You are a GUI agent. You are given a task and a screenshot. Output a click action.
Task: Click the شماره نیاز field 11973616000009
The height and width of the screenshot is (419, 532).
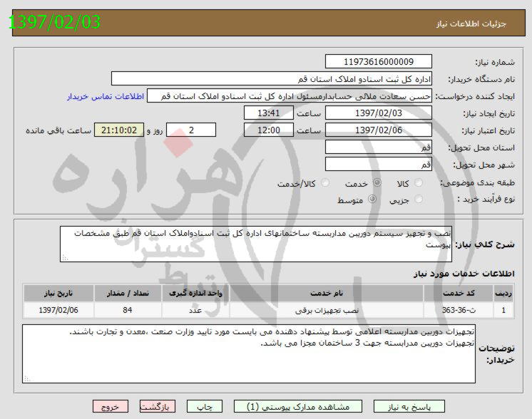[x=378, y=62]
